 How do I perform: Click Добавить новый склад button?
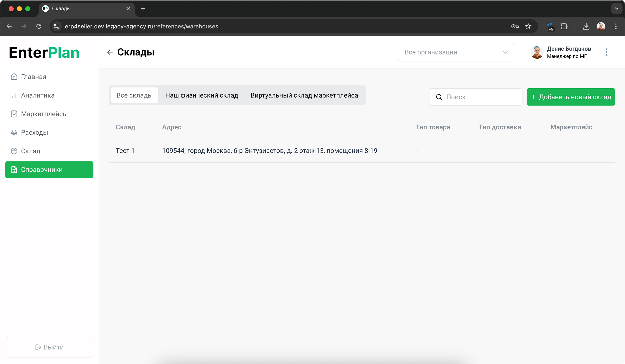570,97
